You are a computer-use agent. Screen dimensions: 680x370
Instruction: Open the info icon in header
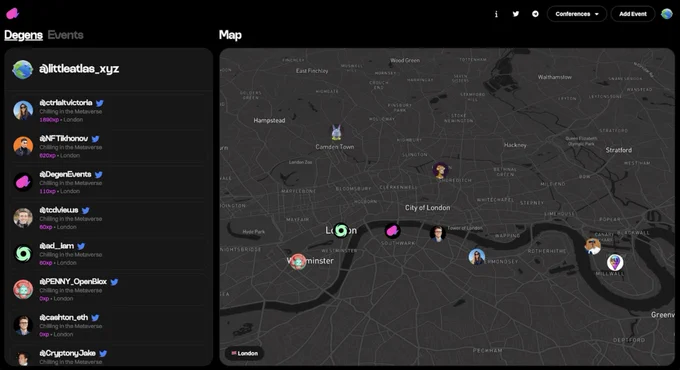pos(496,14)
